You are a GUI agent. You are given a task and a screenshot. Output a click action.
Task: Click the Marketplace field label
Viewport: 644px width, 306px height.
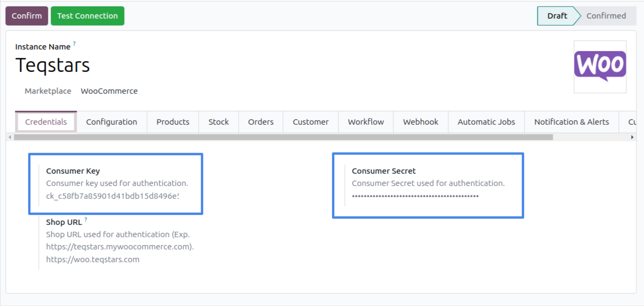click(48, 91)
